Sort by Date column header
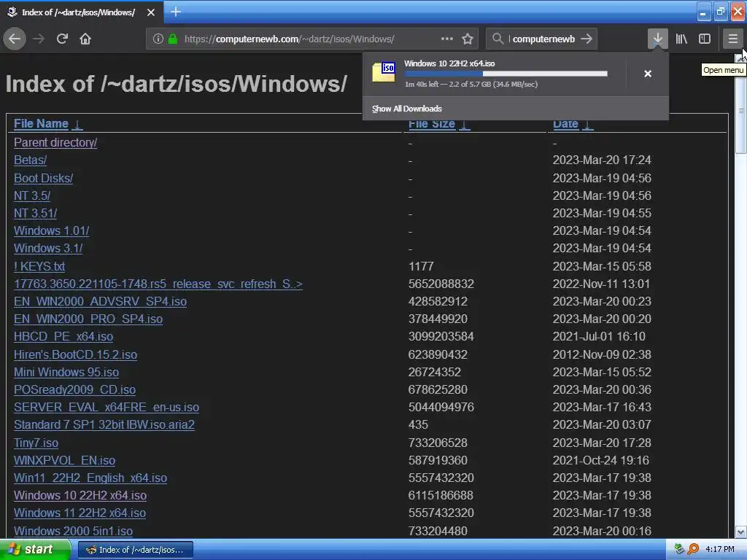This screenshot has width=747, height=560. click(x=565, y=124)
